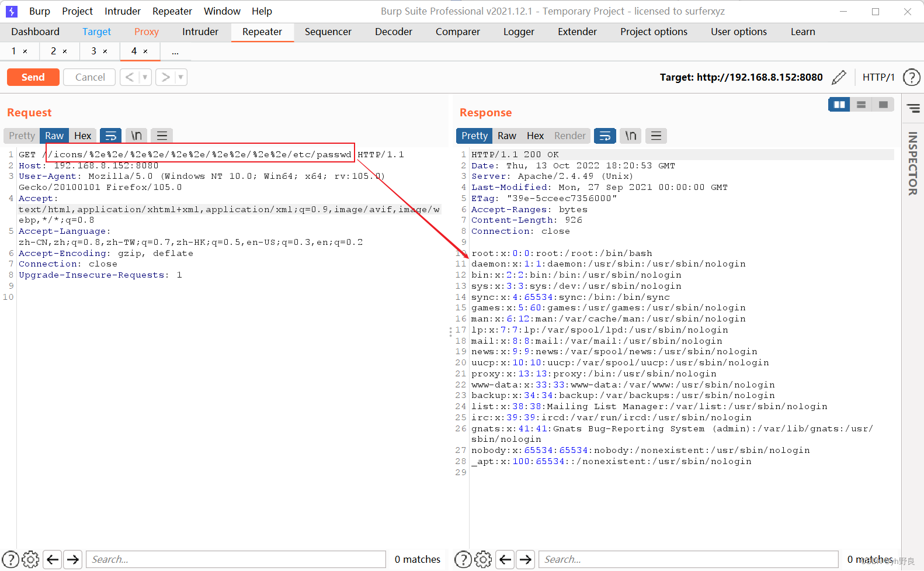Switch to Target tab
Viewport: 924px width, 571px height.
pos(96,32)
